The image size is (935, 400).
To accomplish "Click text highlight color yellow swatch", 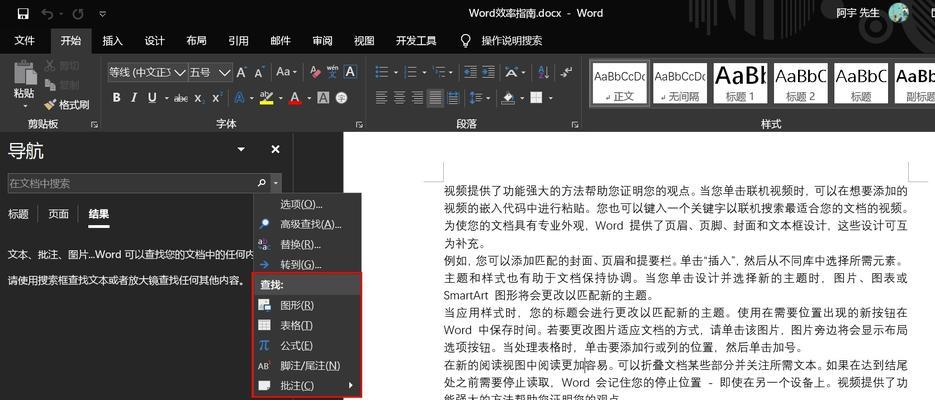I will click(267, 98).
